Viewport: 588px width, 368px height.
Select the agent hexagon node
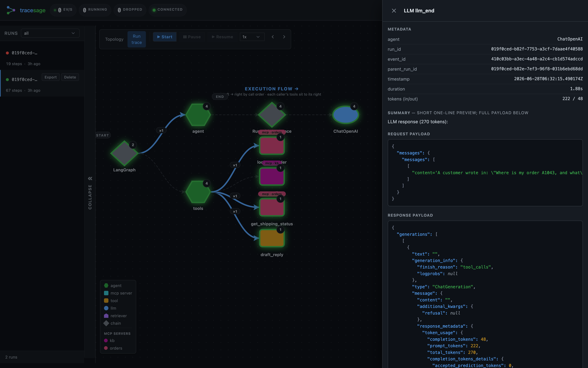coord(198,115)
